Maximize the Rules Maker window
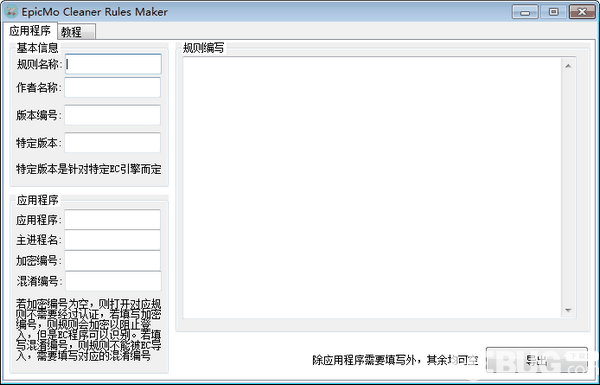Viewport: 600px width, 385px height. [x=553, y=12]
